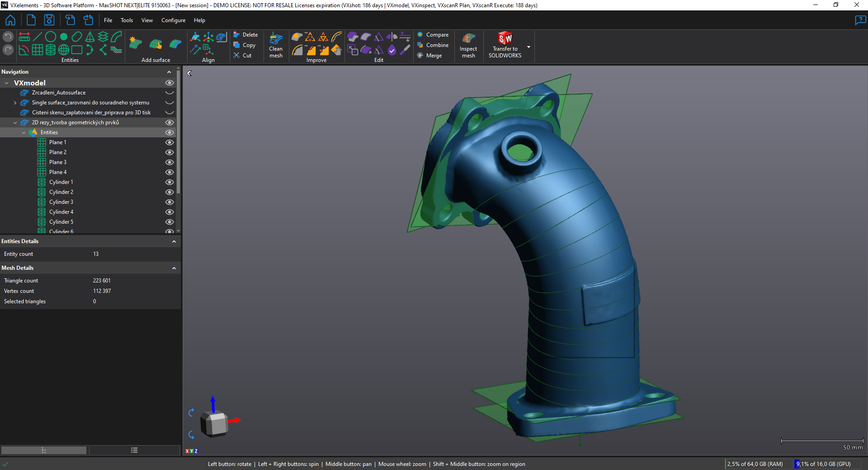Open the Inspect mesh tool
This screenshot has width=868, height=470.
[468, 45]
